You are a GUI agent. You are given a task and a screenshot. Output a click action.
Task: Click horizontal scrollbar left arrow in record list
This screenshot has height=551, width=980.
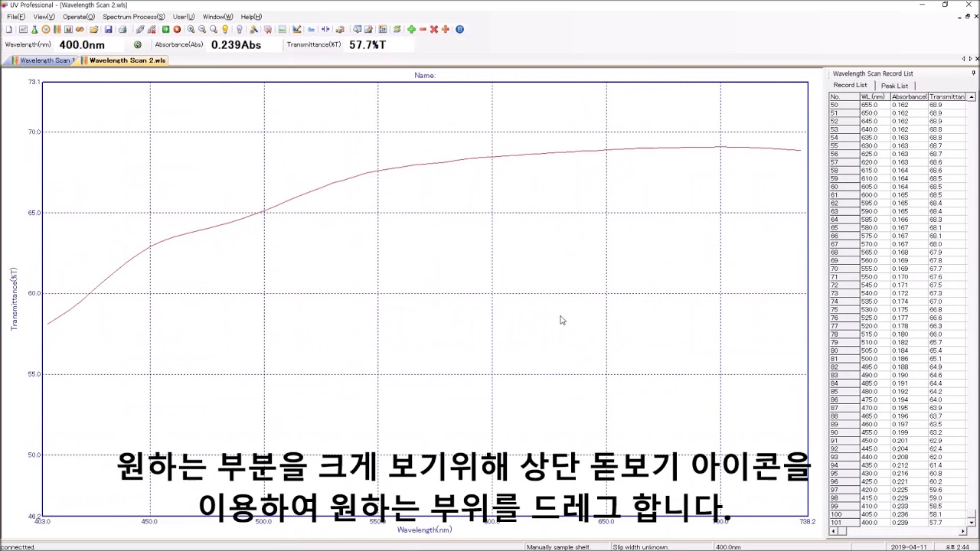834,531
